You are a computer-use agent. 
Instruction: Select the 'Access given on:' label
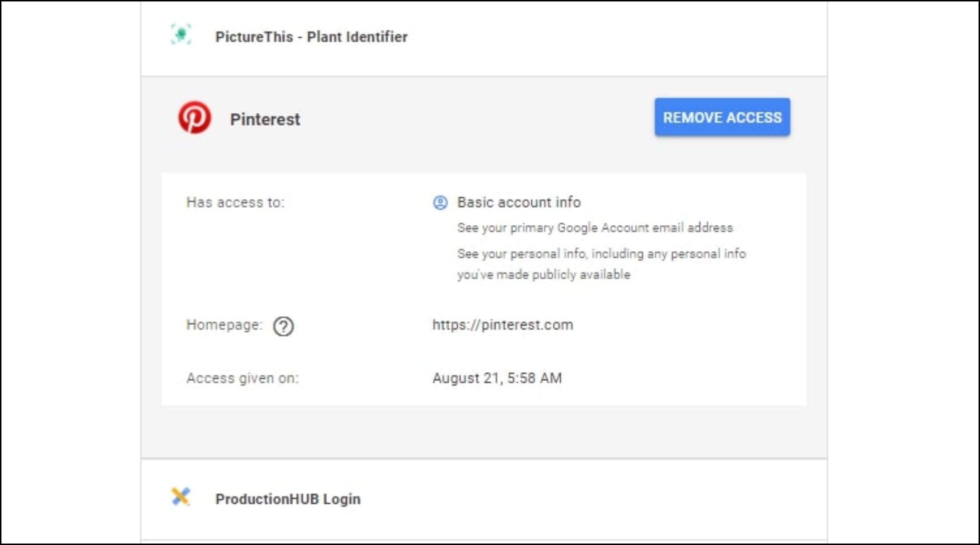point(242,378)
